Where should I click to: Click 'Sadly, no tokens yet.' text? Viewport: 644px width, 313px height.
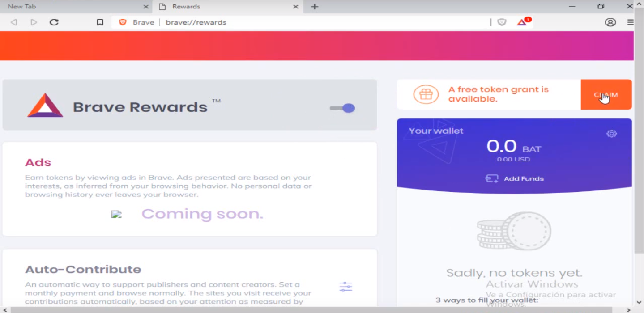tap(514, 273)
